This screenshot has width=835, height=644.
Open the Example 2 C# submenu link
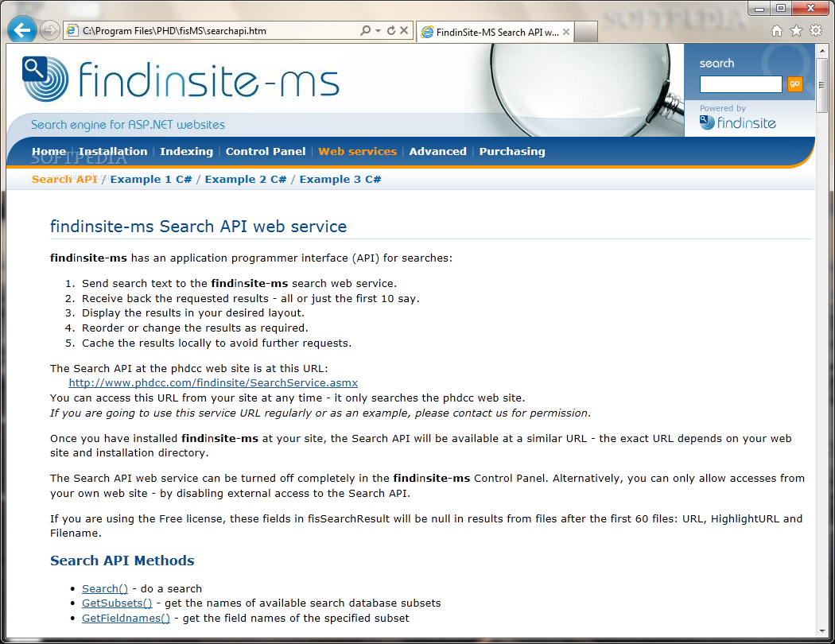pyautogui.click(x=246, y=180)
